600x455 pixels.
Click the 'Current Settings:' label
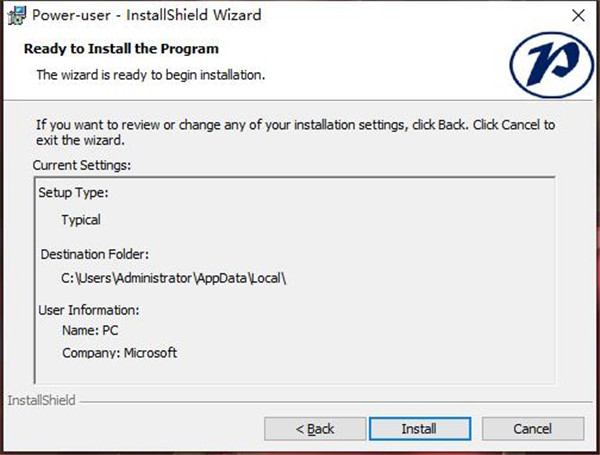pyautogui.click(x=82, y=164)
